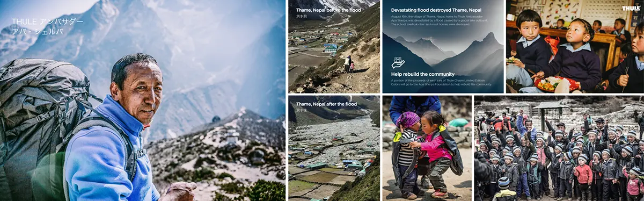This screenshot has width=644, height=201.
Task: Click 'Devastating flood destroyed Thame, Nepal' heading
Action: (x=436, y=10)
